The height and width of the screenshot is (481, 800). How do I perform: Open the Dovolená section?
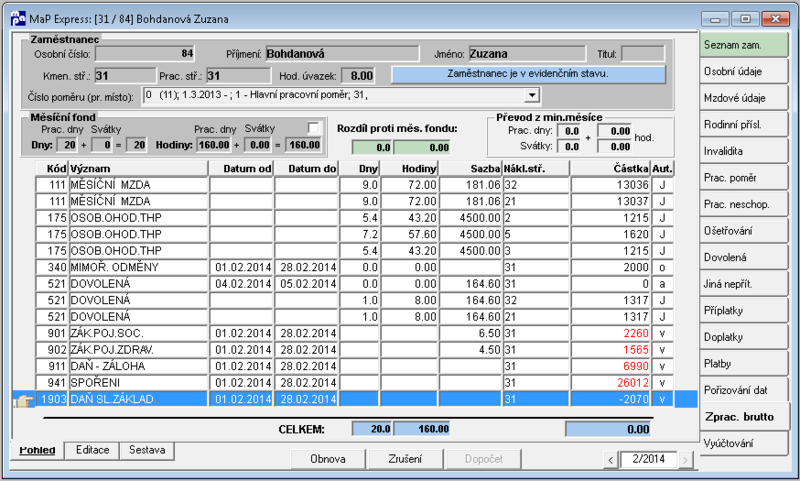tap(743, 257)
